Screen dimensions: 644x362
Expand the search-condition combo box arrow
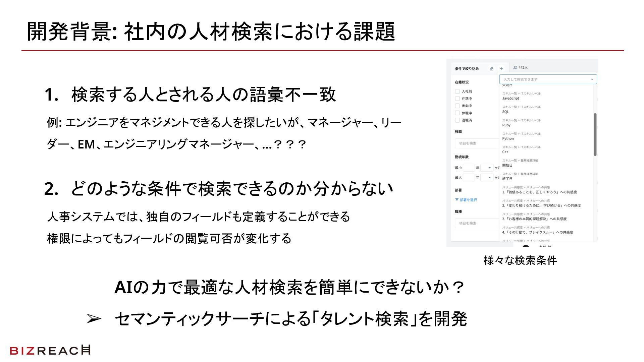coord(592,79)
